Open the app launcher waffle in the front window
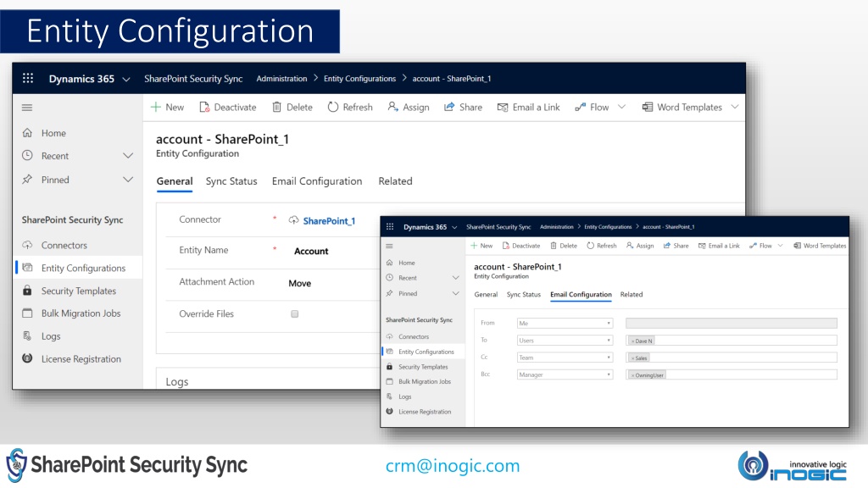Viewport: 868px width, 488px height. point(390,227)
